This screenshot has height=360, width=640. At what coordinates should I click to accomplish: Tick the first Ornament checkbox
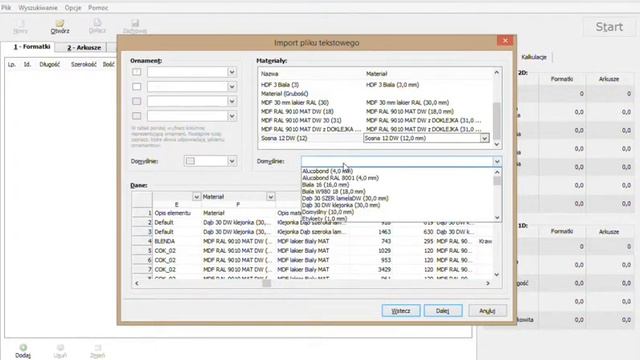click(x=137, y=72)
